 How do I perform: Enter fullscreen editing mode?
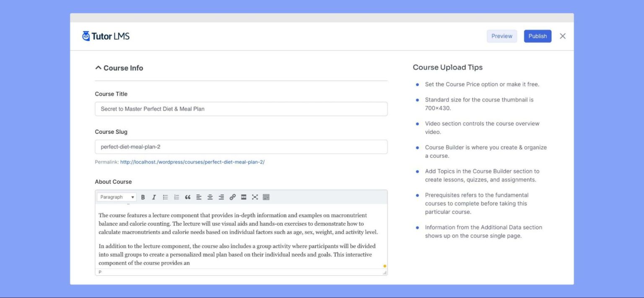(255, 197)
